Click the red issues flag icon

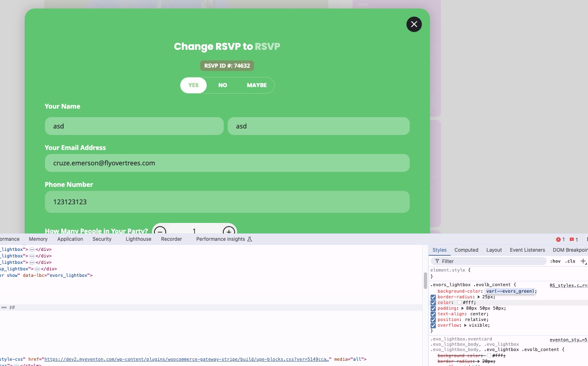[x=572, y=240]
